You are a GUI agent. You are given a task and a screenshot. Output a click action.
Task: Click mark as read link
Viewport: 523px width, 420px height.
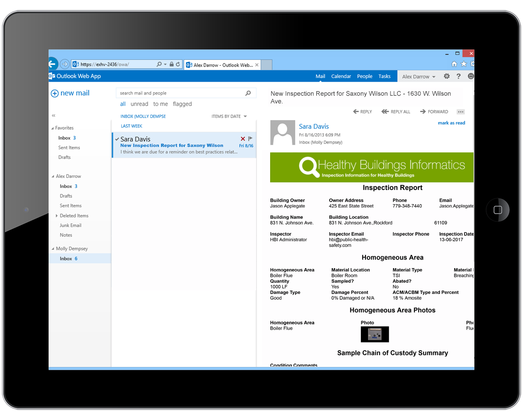451,123
